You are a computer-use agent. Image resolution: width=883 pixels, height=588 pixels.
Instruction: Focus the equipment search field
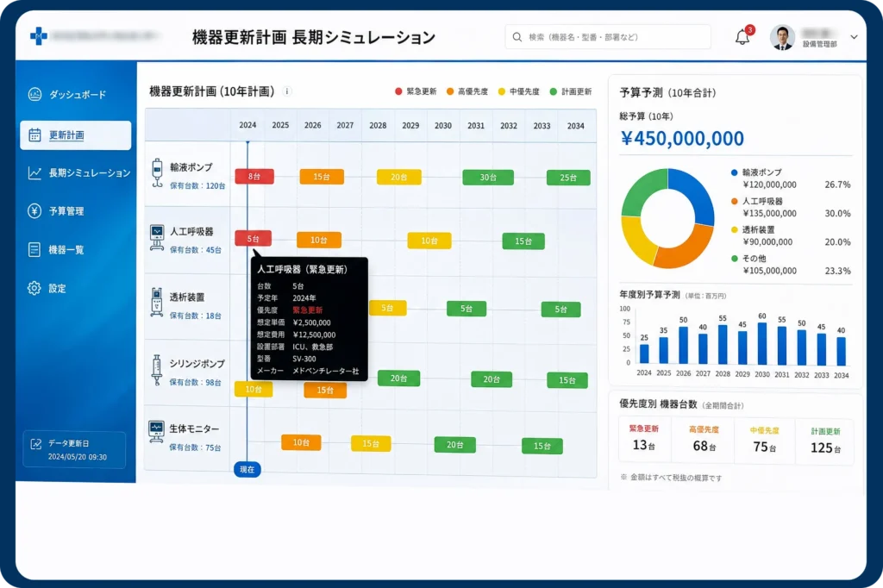tap(608, 37)
